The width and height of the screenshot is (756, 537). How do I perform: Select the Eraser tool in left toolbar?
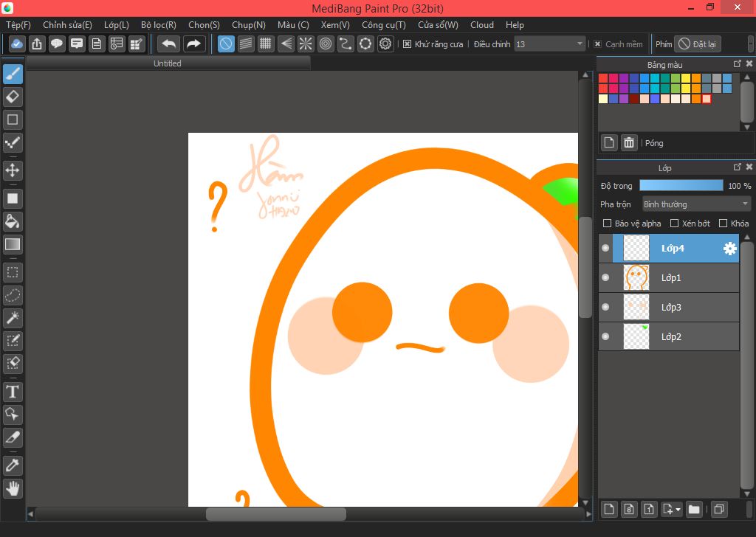13,97
